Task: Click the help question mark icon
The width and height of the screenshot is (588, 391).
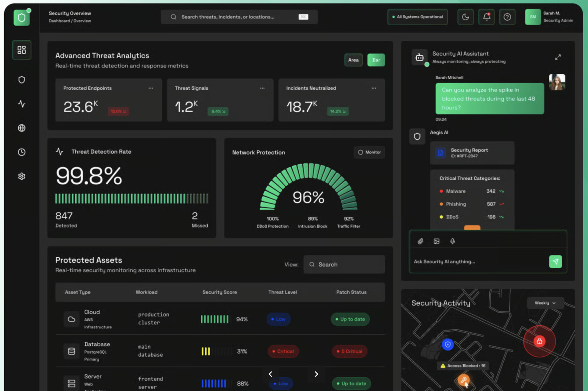Action: (x=507, y=17)
